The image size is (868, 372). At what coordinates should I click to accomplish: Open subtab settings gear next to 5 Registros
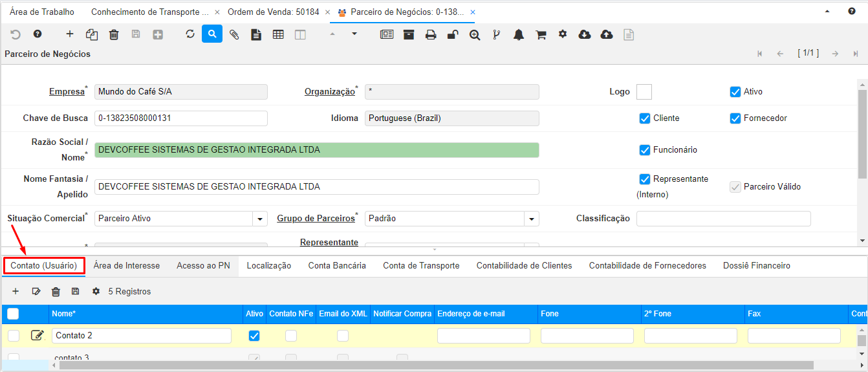coord(96,291)
